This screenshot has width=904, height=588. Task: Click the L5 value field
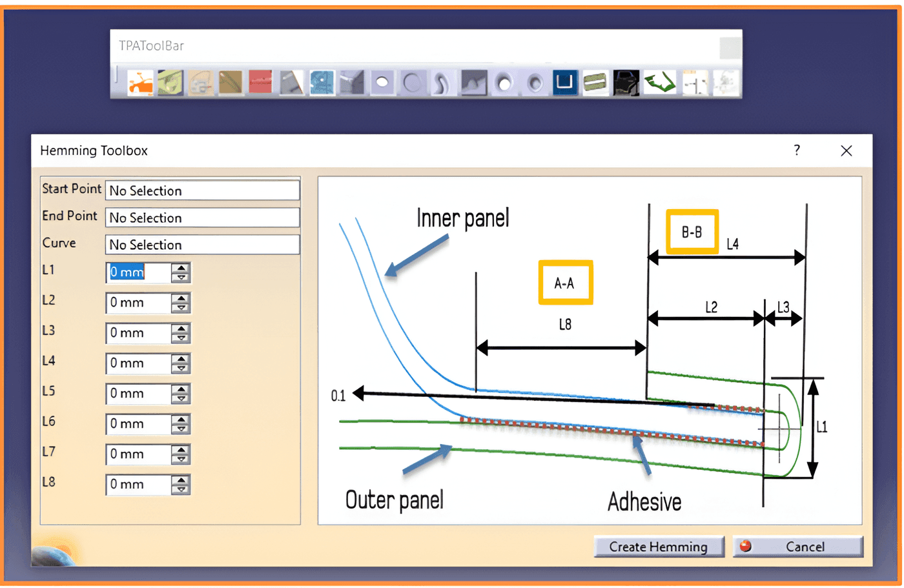point(139,394)
